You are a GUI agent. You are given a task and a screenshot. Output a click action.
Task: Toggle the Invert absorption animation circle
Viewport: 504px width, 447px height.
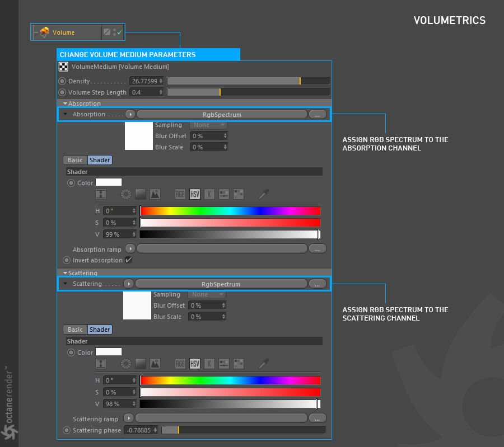(x=67, y=261)
